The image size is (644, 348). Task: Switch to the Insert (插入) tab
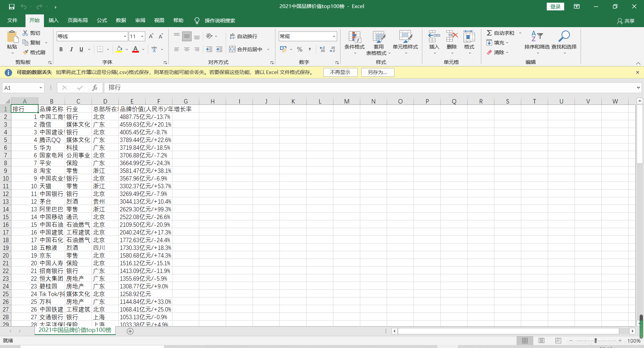click(x=54, y=20)
